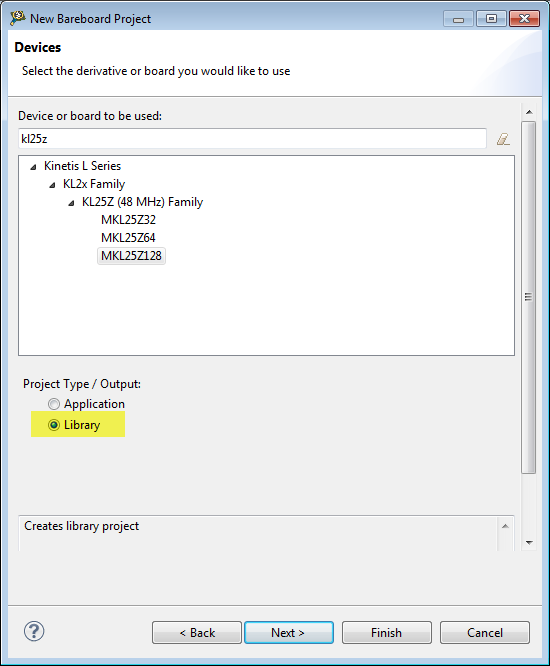Click the Kinetis L Series label
The image size is (550, 666).
[82, 166]
